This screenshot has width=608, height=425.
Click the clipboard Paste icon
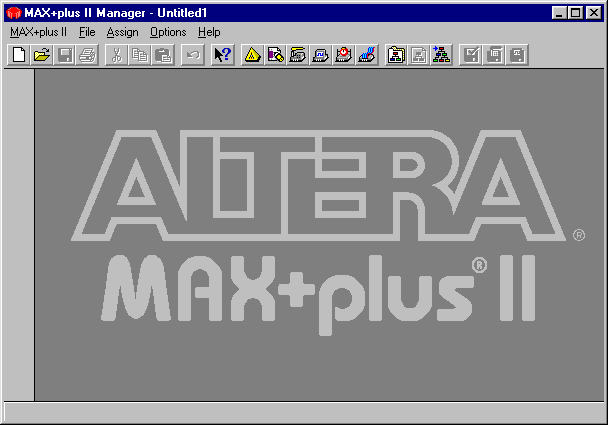[162, 55]
